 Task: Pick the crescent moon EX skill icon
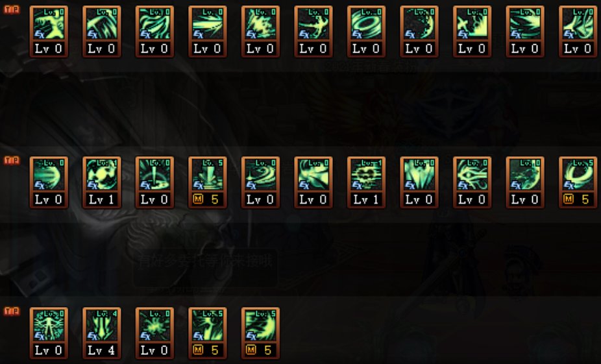pos(419,24)
